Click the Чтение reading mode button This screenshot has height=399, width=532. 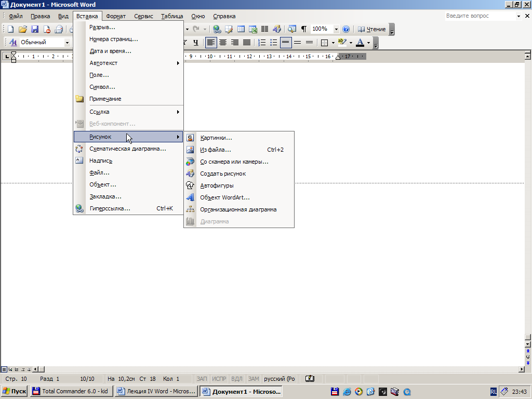click(x=372, y=29)
